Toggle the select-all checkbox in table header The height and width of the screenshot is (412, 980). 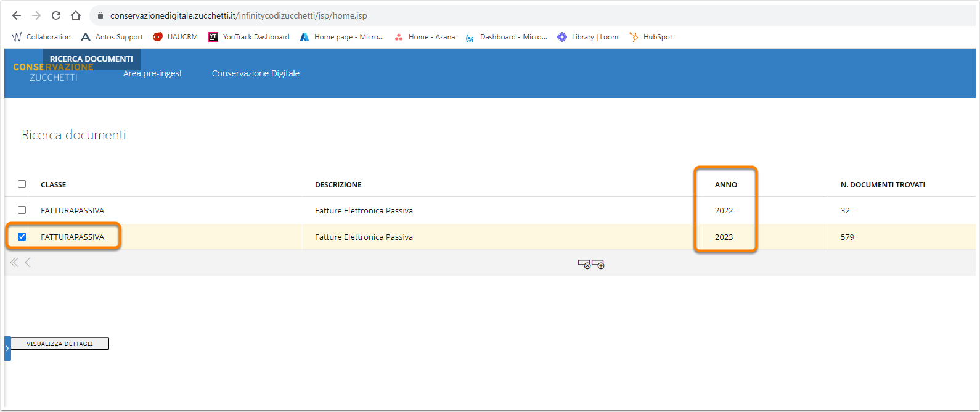(x=22, y=184)
